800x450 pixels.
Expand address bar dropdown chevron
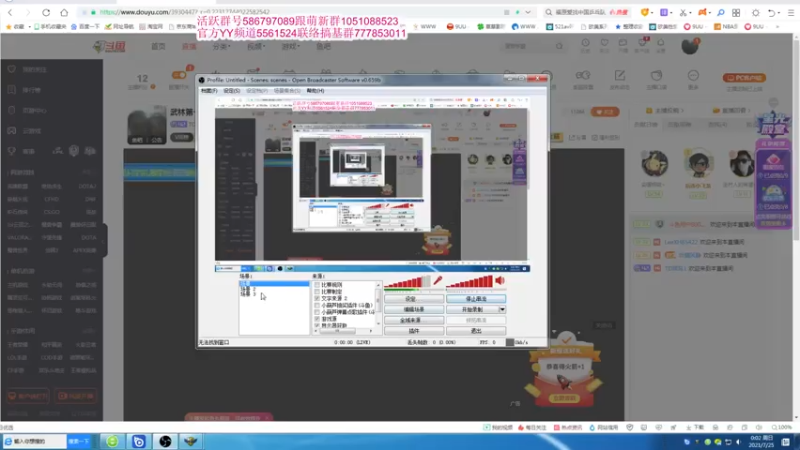(x=528, y=12)
